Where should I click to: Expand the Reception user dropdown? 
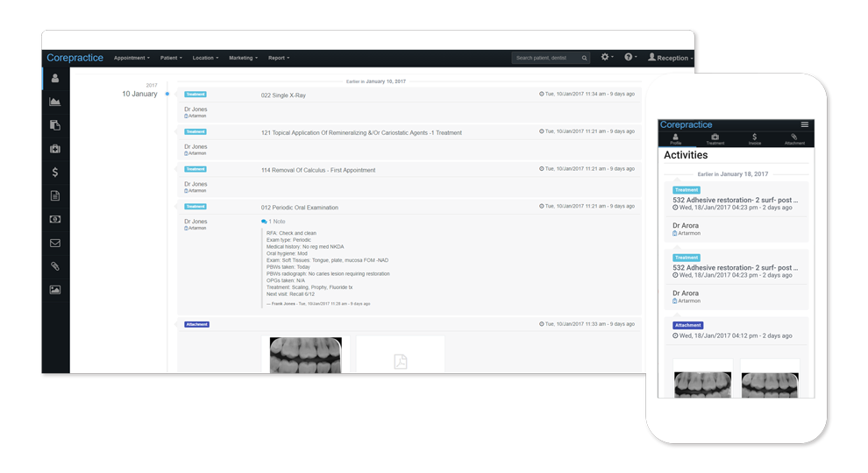click(670, 58)
